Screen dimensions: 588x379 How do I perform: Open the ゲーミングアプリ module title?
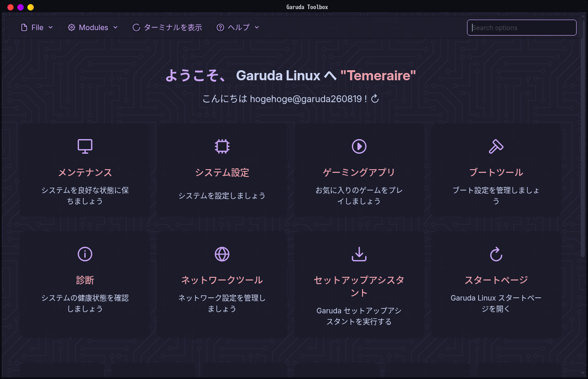(x=359, y=172)
